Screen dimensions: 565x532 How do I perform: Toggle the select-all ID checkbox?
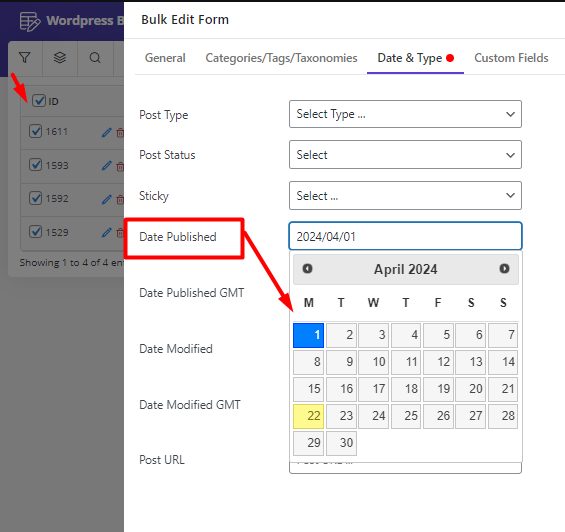[39, 101]
